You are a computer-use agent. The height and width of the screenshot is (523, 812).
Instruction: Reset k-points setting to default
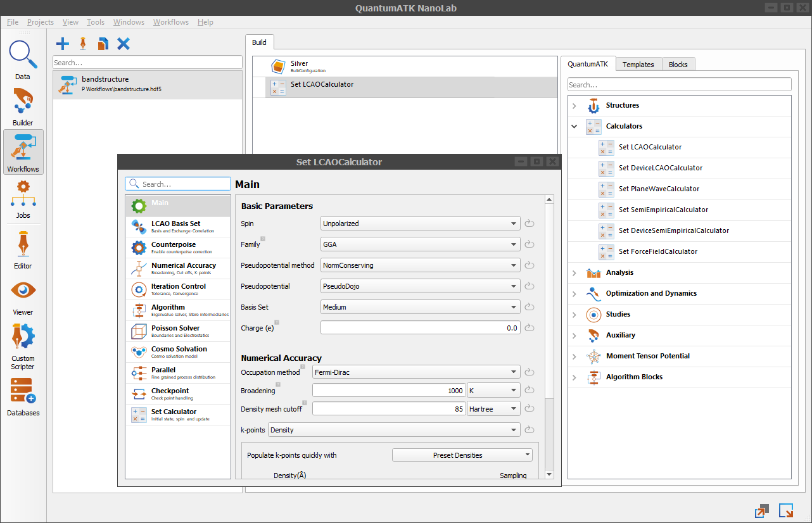[530, 430]
